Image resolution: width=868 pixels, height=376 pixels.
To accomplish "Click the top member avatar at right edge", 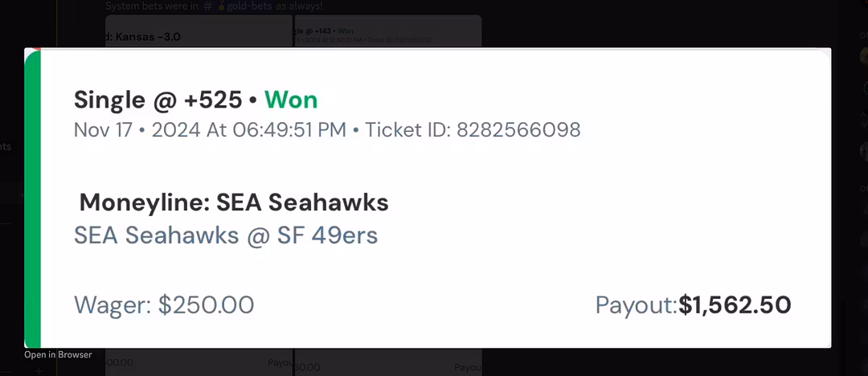I will pyautogui.click(x=863, y=56).
